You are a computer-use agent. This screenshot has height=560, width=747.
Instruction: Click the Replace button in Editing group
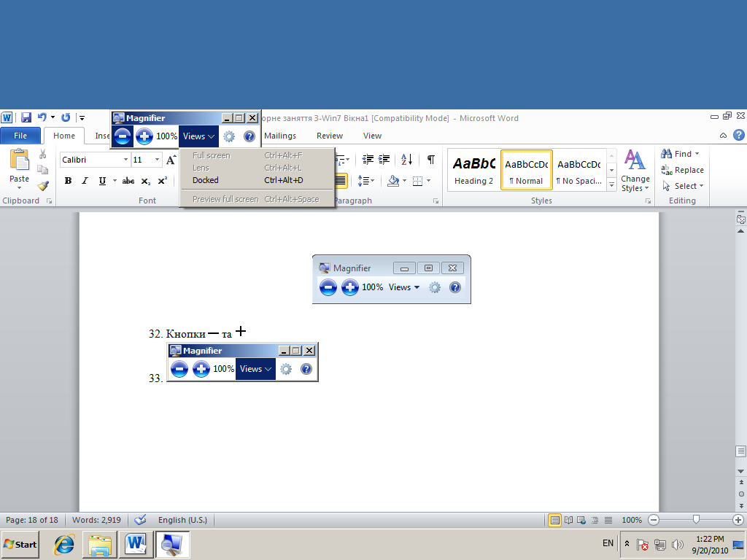[682, 170]
